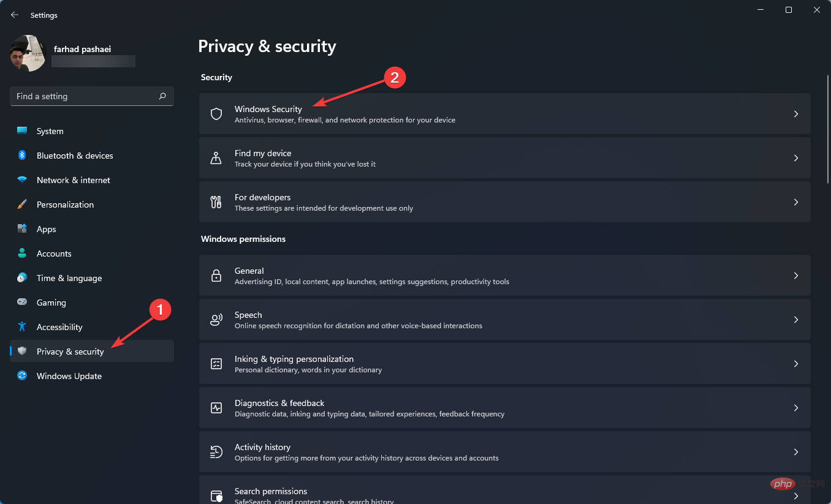Image resolution: width=831 pixels, height=504 pixels.
Task: Open Windows Security title text
Action: 268,109
